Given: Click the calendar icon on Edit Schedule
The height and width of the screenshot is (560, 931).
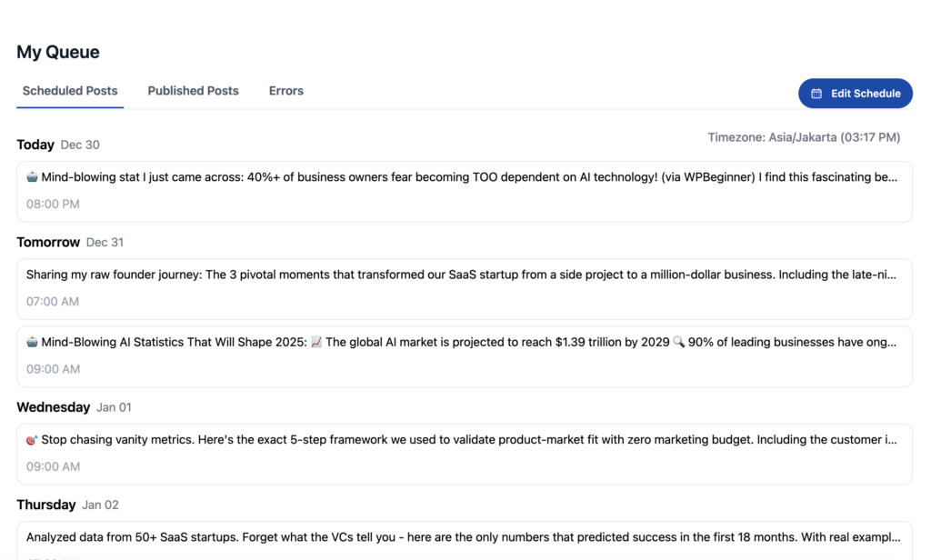Looking at the screenshot, I should (x=816, y=94).
